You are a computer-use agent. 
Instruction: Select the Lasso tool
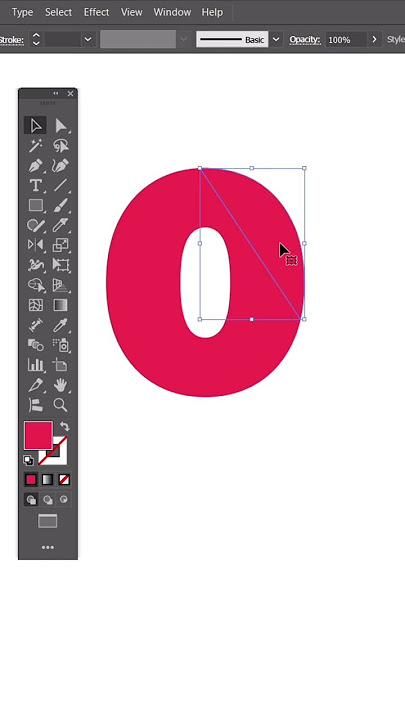point(61,146)
